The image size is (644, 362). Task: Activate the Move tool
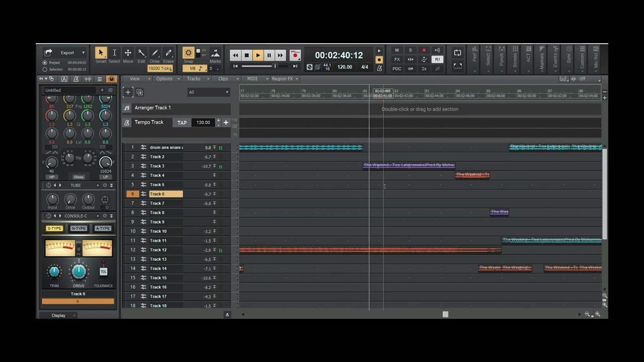pyautogui.click(x=128, y=53)
